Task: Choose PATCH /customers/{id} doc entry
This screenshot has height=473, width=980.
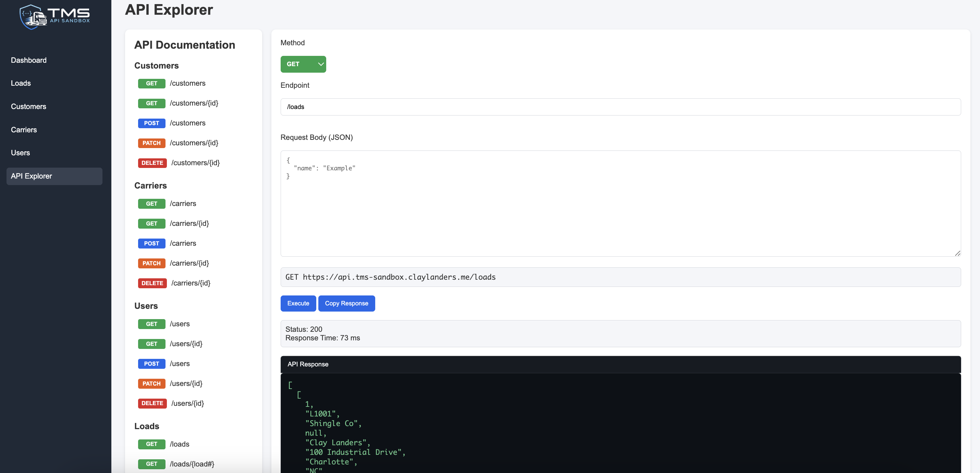Action: pos(178,143)
